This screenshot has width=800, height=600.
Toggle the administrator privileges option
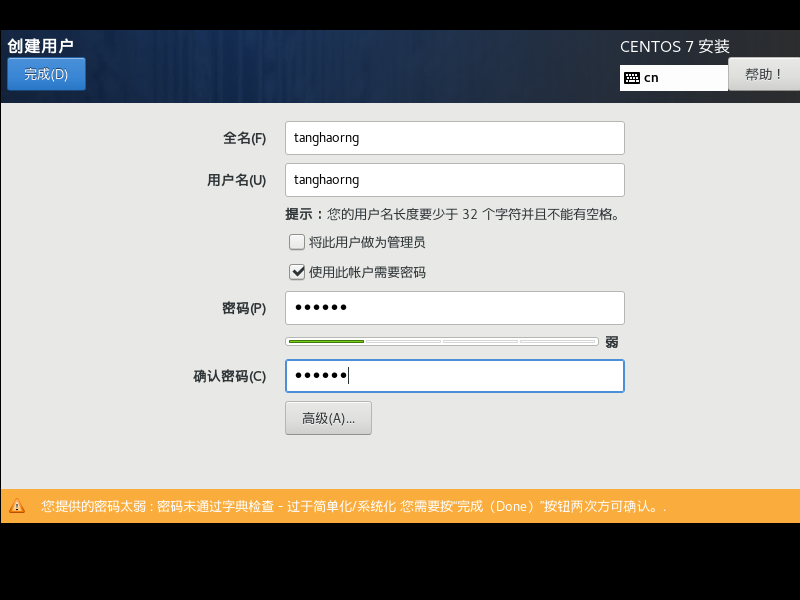pyautogui.click(x=297, y=241)
